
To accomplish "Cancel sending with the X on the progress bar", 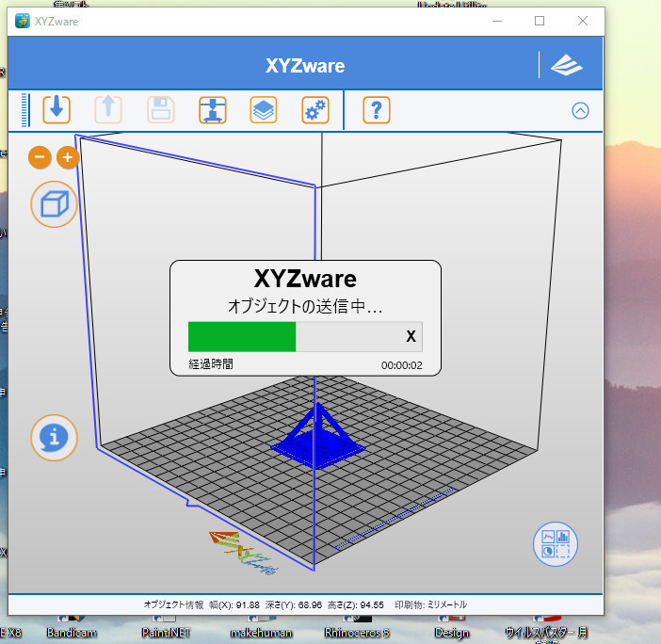I will (x=411, y=336).
